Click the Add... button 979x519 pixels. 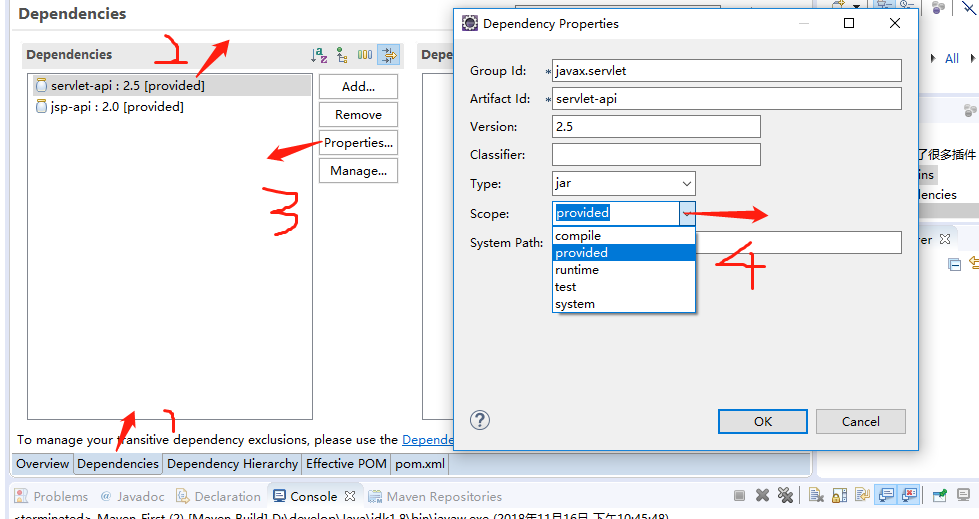358,87
